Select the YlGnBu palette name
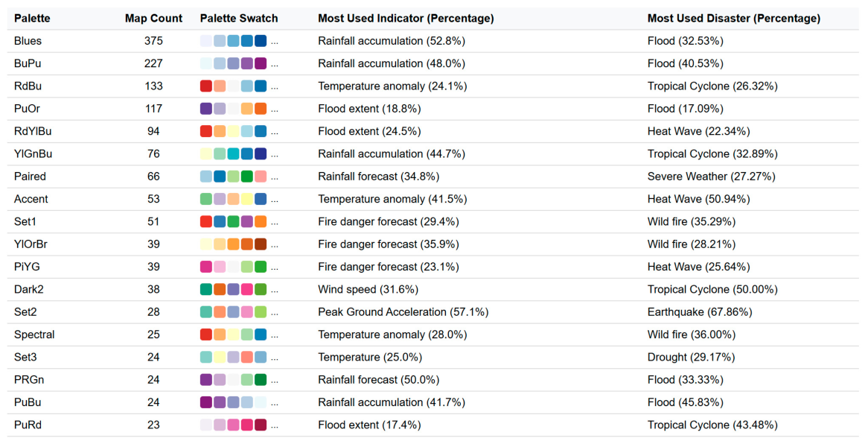Image resolution: width=868 pixels, height=444 pixels. (33, 154)
